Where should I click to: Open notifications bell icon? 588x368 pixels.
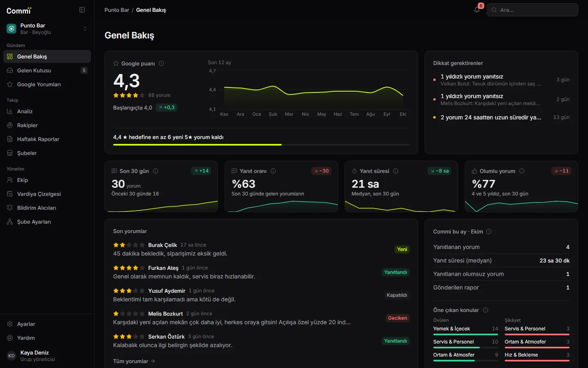click(477, 10)
